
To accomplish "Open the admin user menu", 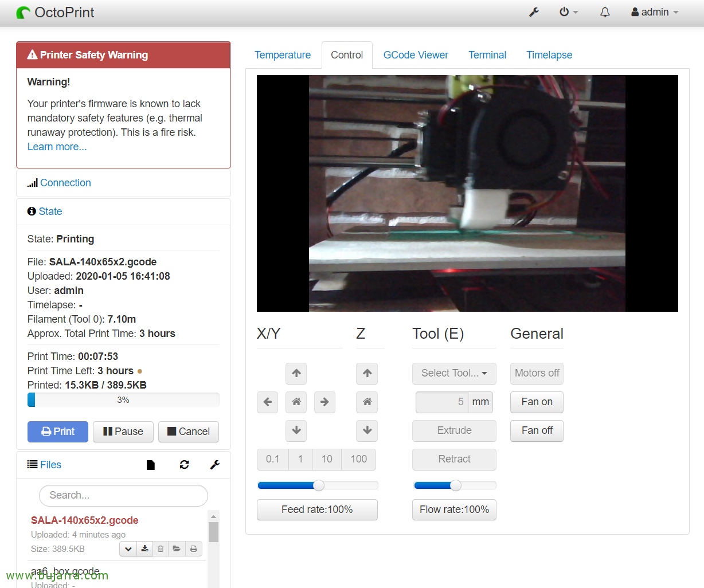I will [x=655, y=12].
